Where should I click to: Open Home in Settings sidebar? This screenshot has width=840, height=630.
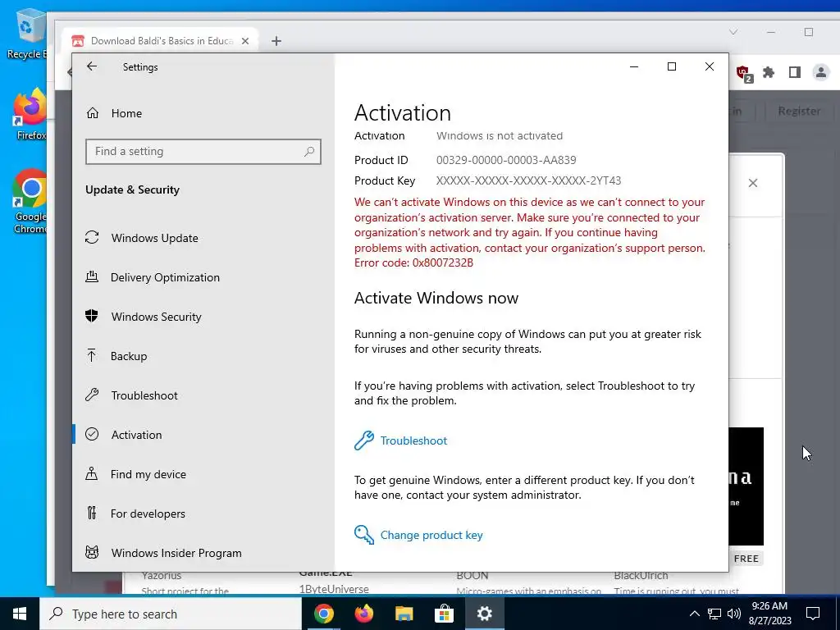(203, 113)
